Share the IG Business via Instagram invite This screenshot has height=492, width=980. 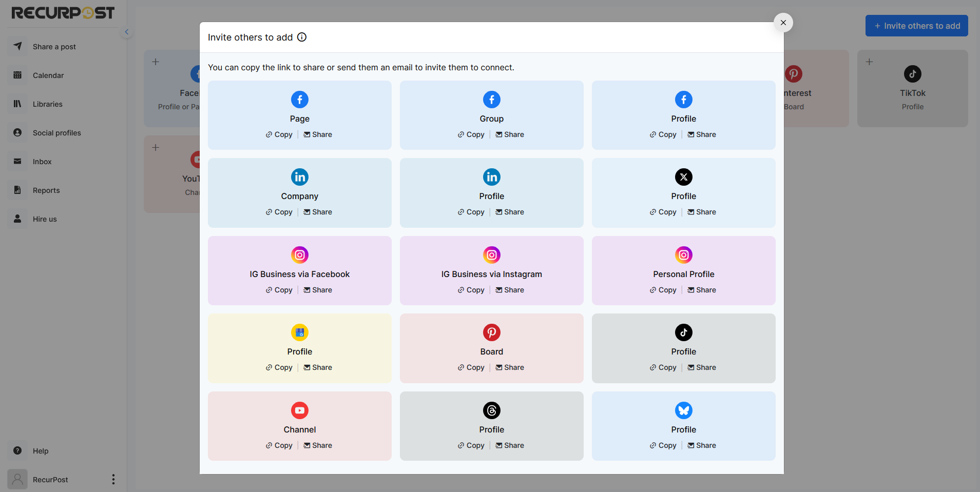(x=510, y=290)
